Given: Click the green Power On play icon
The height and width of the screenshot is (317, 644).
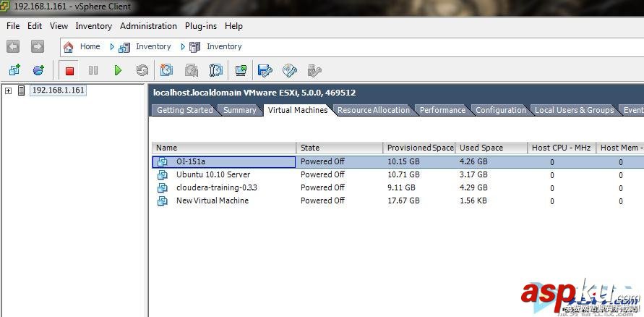Looking at the screenshot, I should (x=118, y=71).
